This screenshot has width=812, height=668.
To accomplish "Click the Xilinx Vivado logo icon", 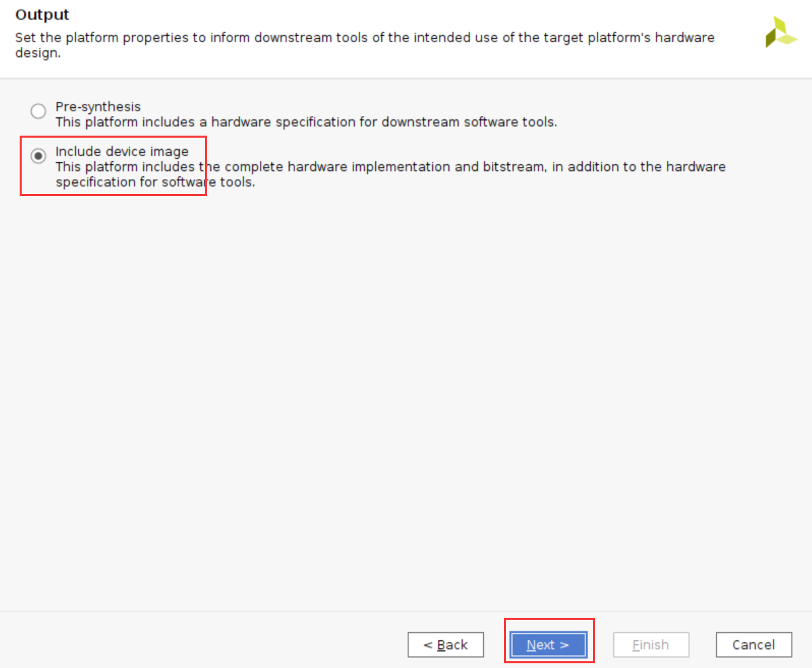I will [781, 32].
